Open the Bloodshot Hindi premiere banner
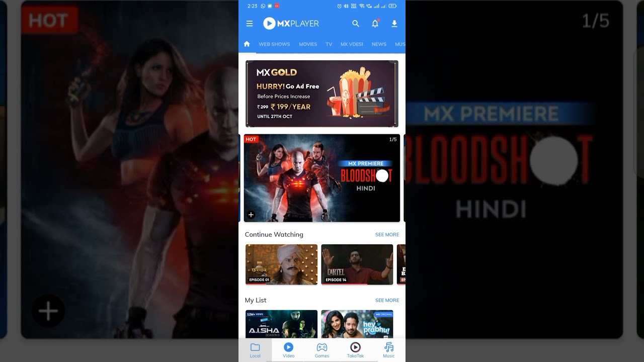The image size is (644, 362). pyautogui.click(x=322, y=178)
